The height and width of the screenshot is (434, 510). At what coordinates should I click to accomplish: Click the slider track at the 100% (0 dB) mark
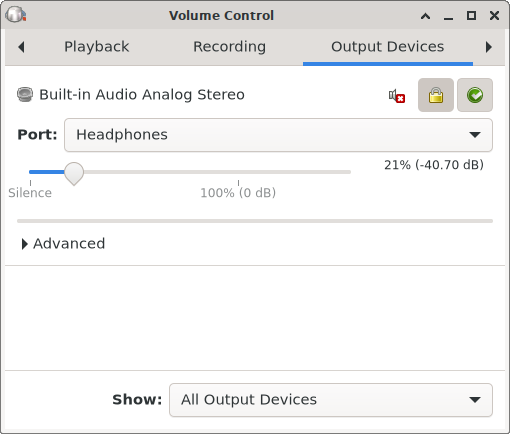coord(238,172)
